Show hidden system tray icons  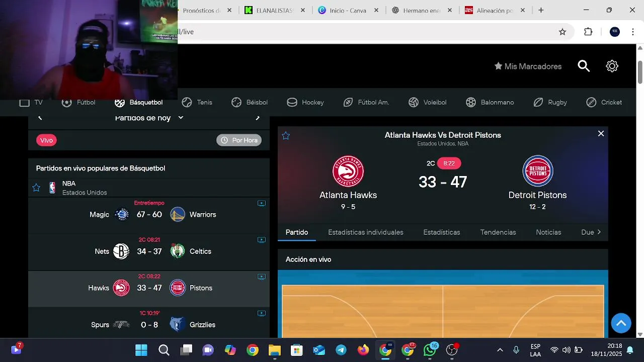click(x=500, y=350)
